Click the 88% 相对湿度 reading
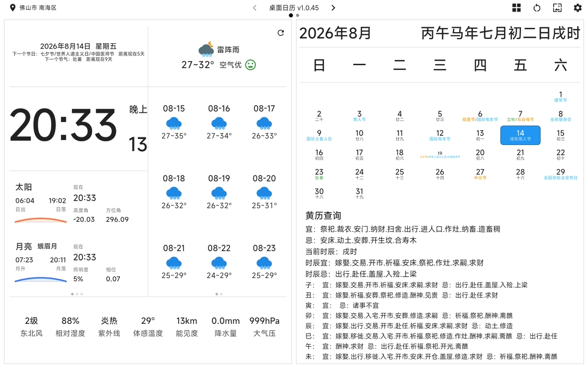Image resolution: width=588 pixels, height=368 pixels. tap(70, 327)
